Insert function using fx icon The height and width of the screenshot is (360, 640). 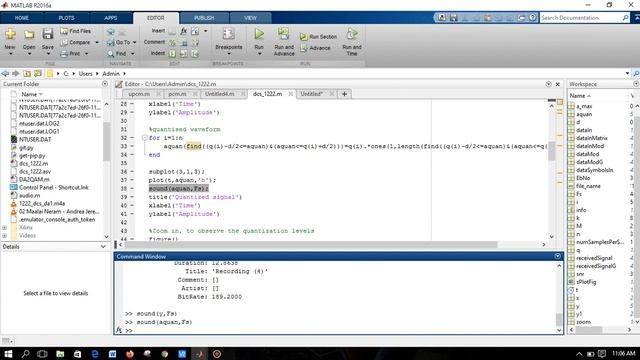pos(184,31)
